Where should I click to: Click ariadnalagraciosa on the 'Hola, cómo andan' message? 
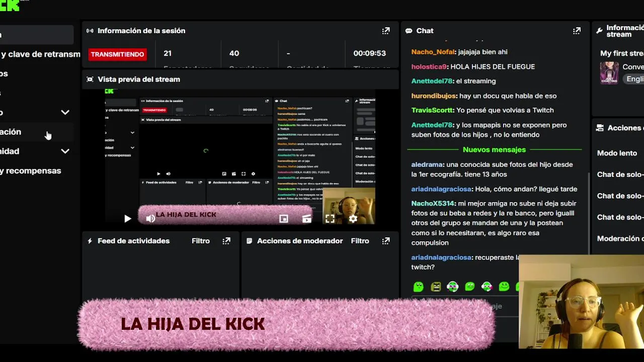[x=441, y=189]
